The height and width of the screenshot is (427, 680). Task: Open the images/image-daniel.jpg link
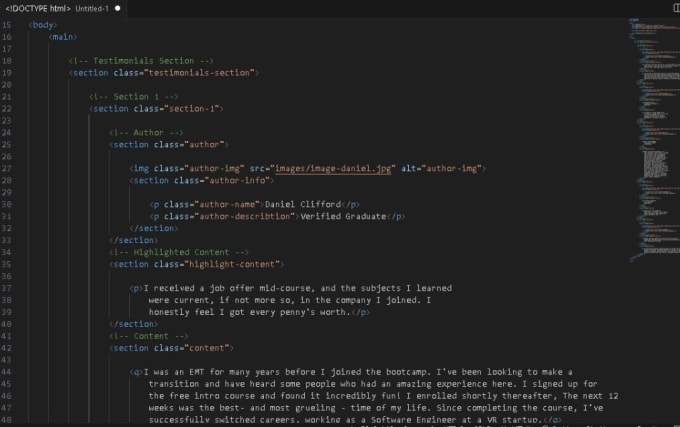point(333,169)
